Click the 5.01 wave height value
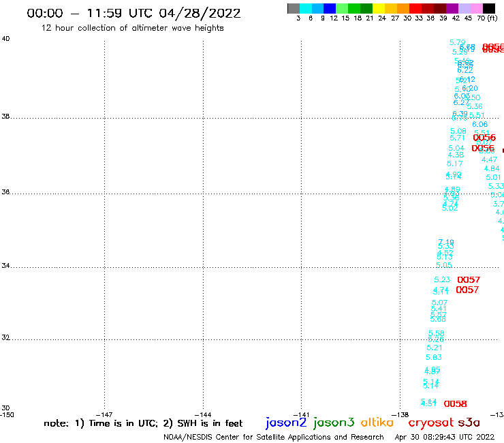The height and width of the screenshot is (443, 504). point(493,177)
